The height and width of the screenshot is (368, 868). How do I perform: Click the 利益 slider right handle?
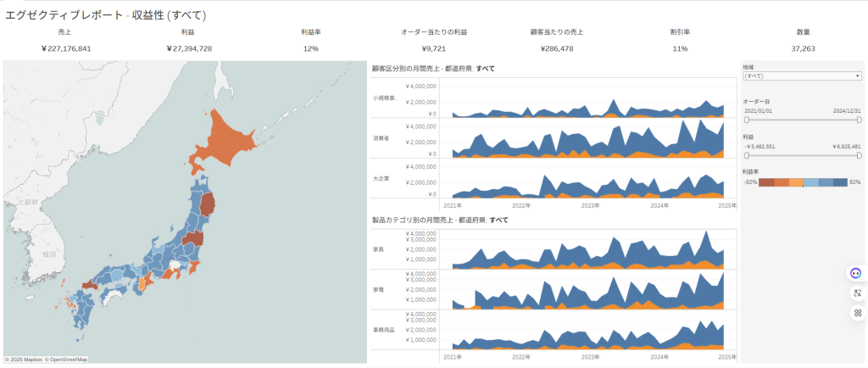[x=860, y=155]
